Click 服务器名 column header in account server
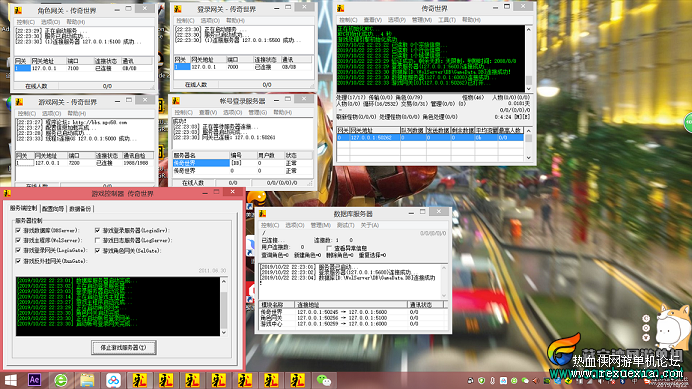692x389 pixels. coord(201,155)
